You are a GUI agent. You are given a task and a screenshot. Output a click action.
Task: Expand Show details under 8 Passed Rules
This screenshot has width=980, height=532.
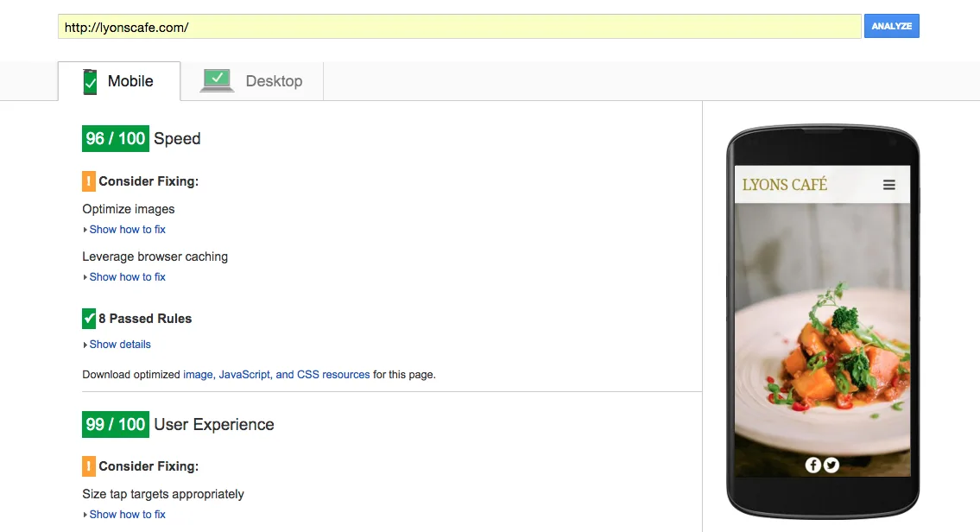tap(120, 345)
